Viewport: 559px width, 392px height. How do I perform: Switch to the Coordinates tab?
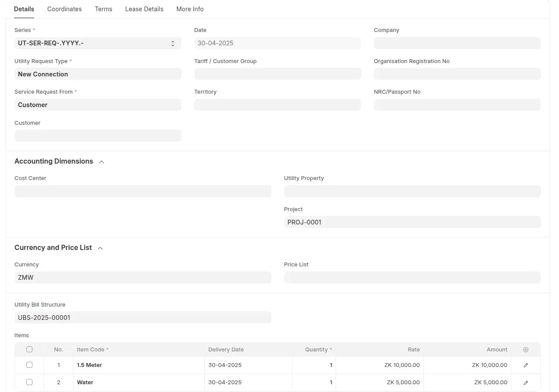[x=64, y=9]
